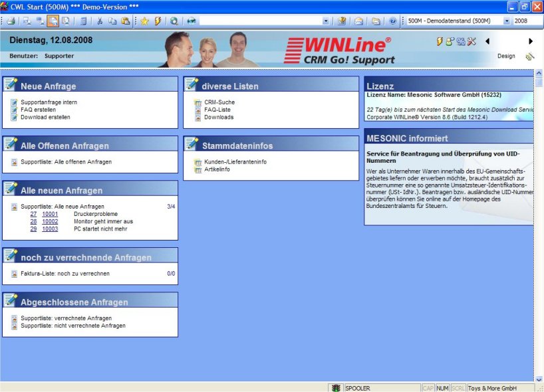Click the percent sign icon in the banner
544x392 pixels.
tap(461, 42)
